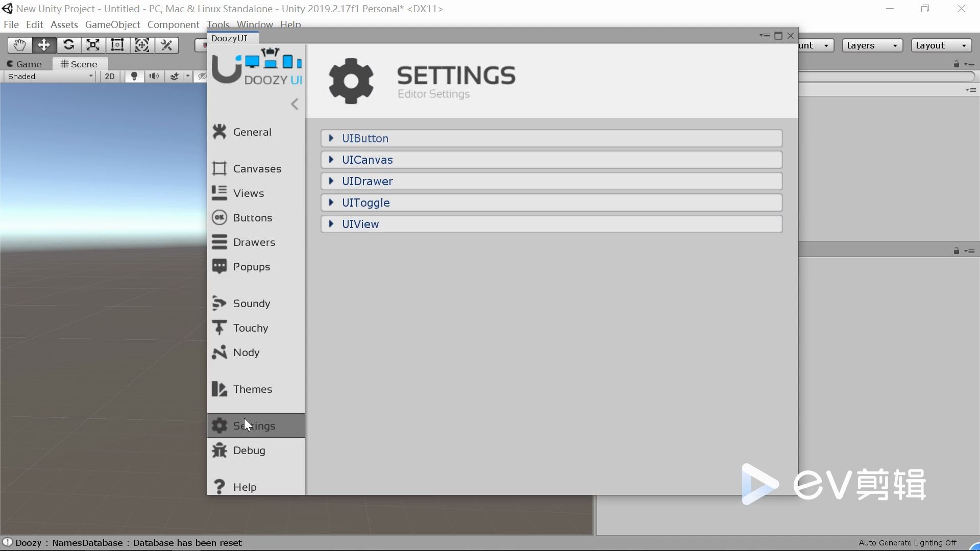Screen dimensions: 980x551
Task: Open the Popups database section
Action: [256, 267]
